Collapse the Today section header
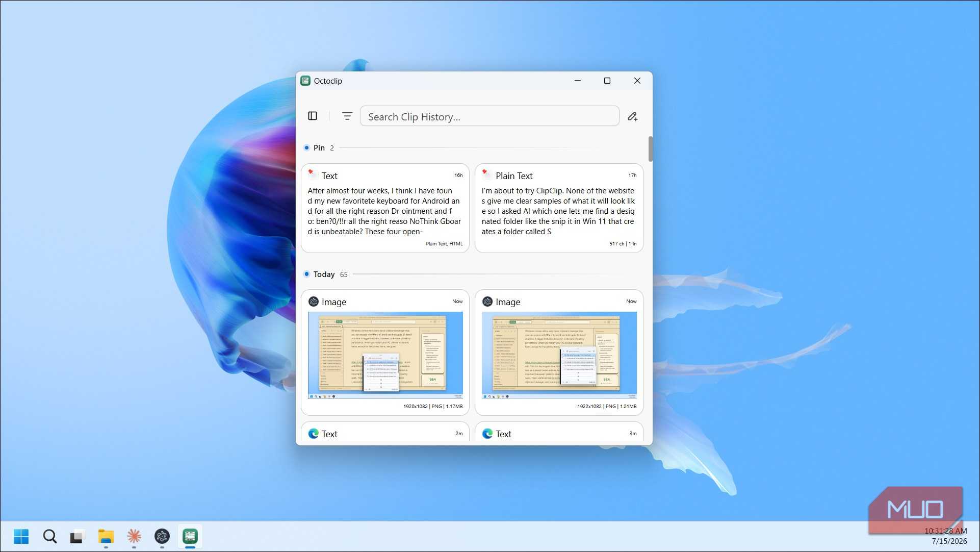The width and height of the screenshot is (980, 552). tap(324, 274)
